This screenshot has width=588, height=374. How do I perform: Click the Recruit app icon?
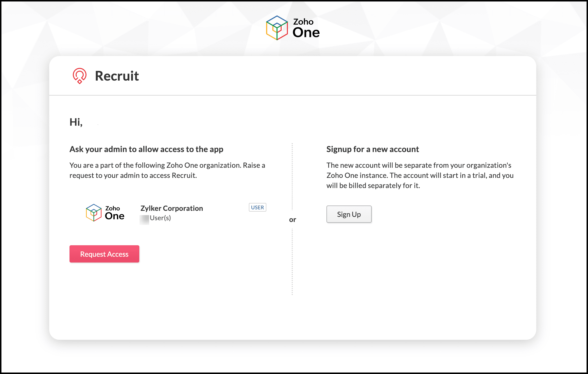click(80, 76)
